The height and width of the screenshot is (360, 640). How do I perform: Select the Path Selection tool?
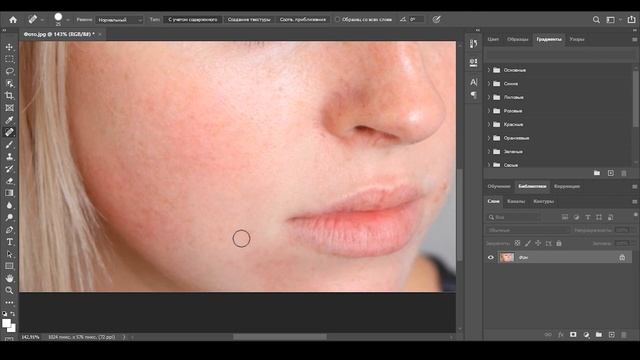point(9,254)
